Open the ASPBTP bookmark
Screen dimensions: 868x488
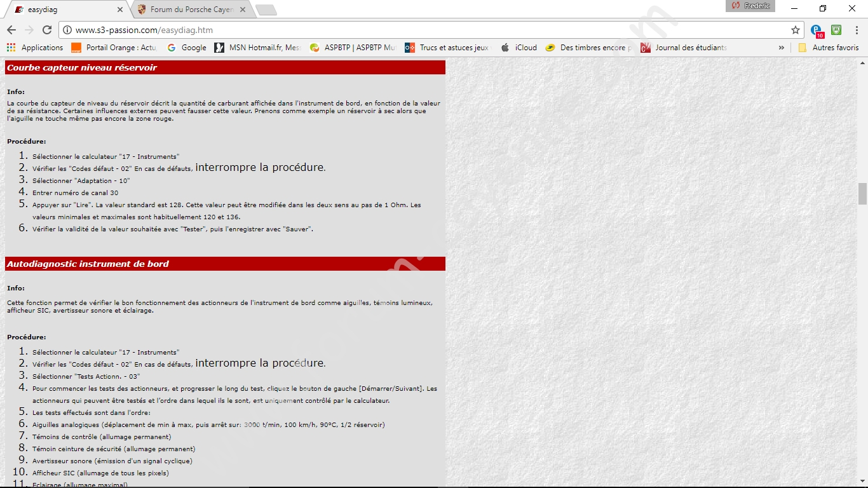[353, 48]
